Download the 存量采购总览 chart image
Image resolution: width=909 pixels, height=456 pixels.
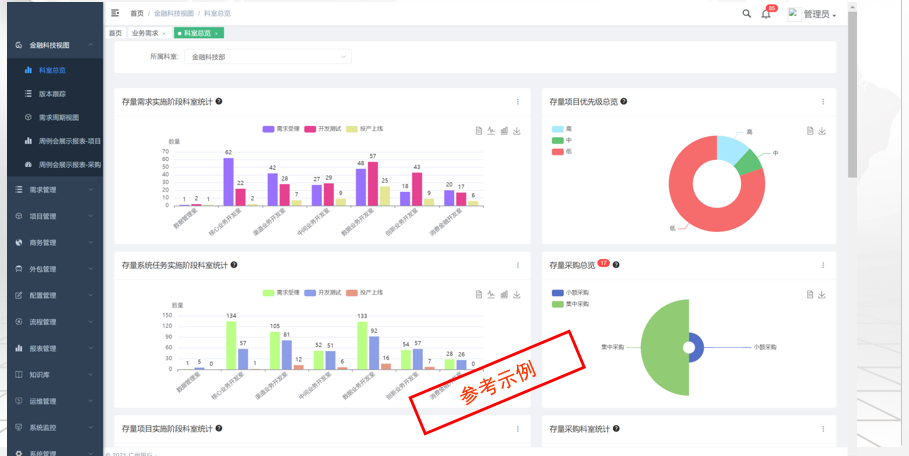pyautogui.click(x=822, y=294)
